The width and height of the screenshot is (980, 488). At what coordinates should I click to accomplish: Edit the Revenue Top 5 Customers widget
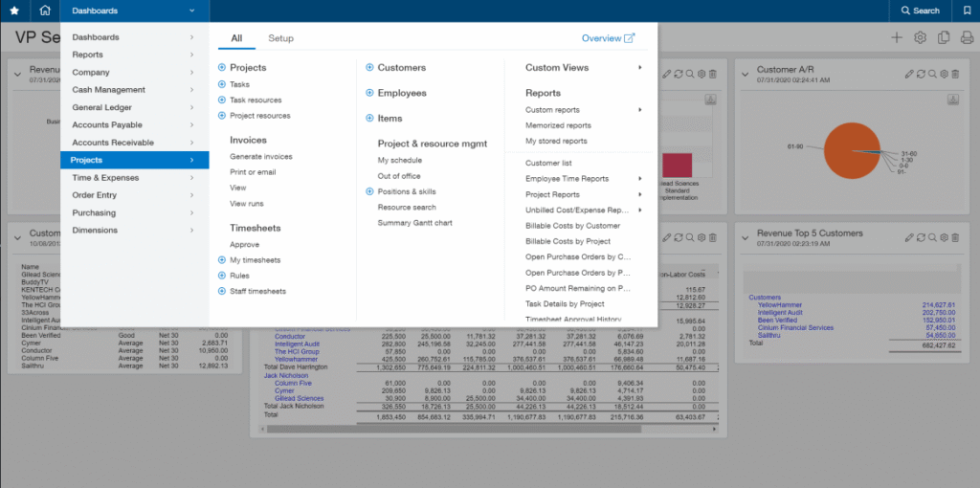(x=909, y=237)
